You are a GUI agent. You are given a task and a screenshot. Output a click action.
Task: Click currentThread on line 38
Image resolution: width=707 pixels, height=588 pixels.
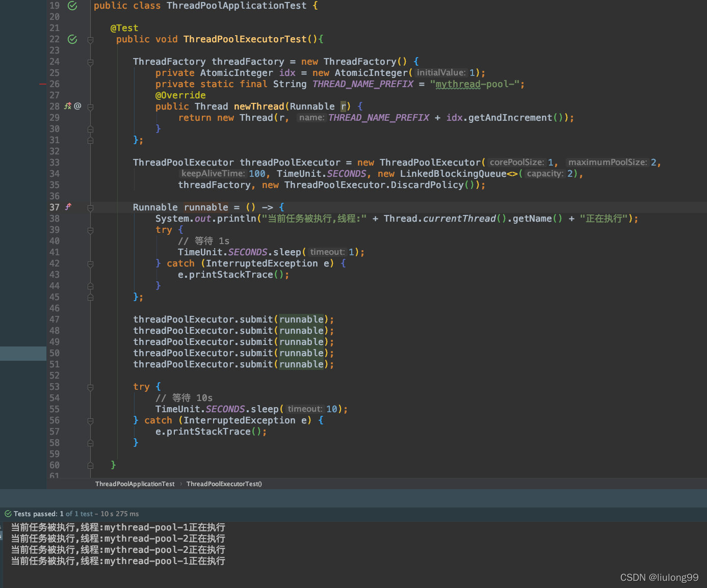click(x=459, y=219)
